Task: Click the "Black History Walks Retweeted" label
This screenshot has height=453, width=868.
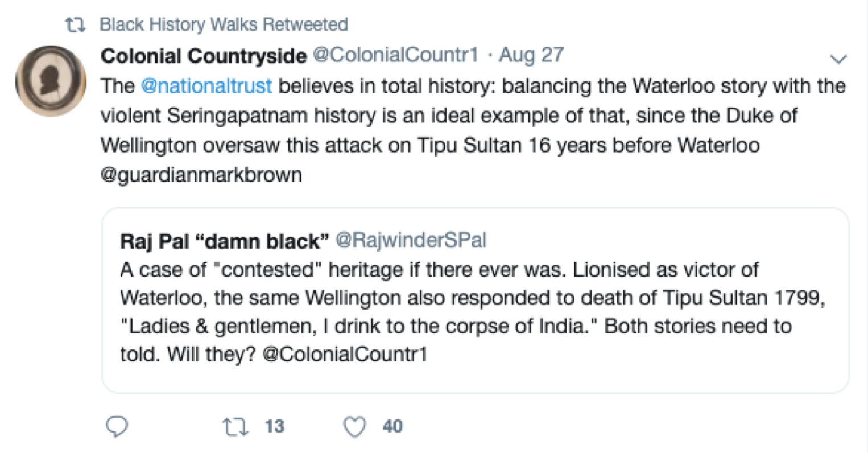Action: tap(224, 24)
